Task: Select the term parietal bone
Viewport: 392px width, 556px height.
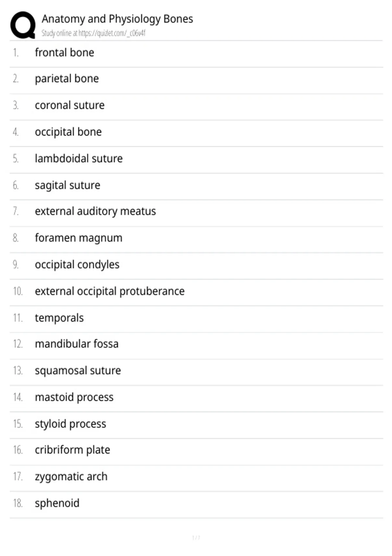Action: 67,79
